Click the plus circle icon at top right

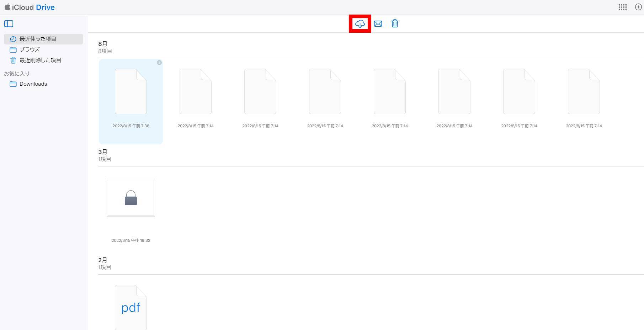coord(638,7)
